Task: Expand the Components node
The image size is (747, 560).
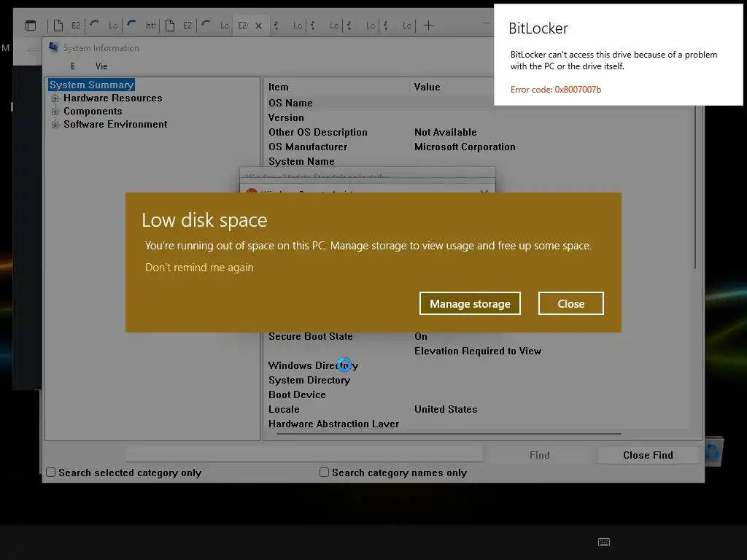Action: 55,112
